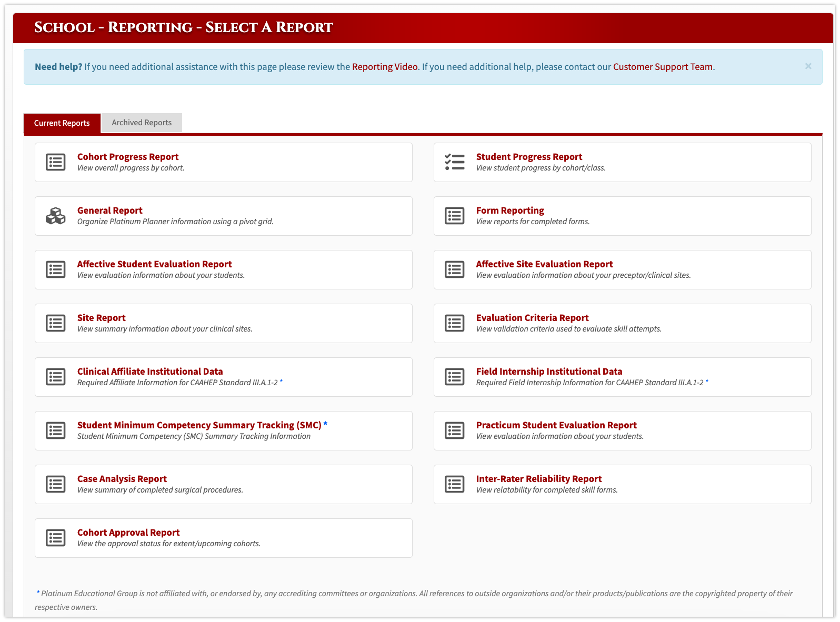
Task: Click the Case Analysis Report icon
Action: click(55, 484)
